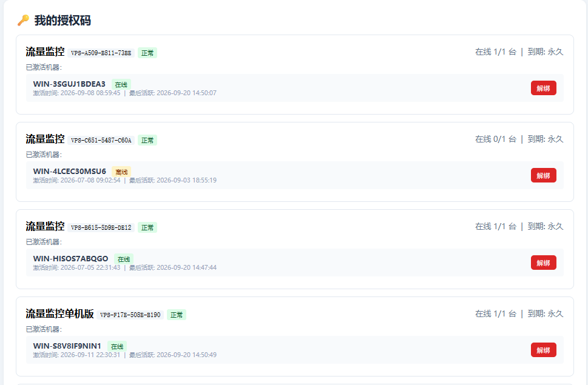
Task: Click machine name WIN-HISOS7ABQGO
Action: point(70,258)
